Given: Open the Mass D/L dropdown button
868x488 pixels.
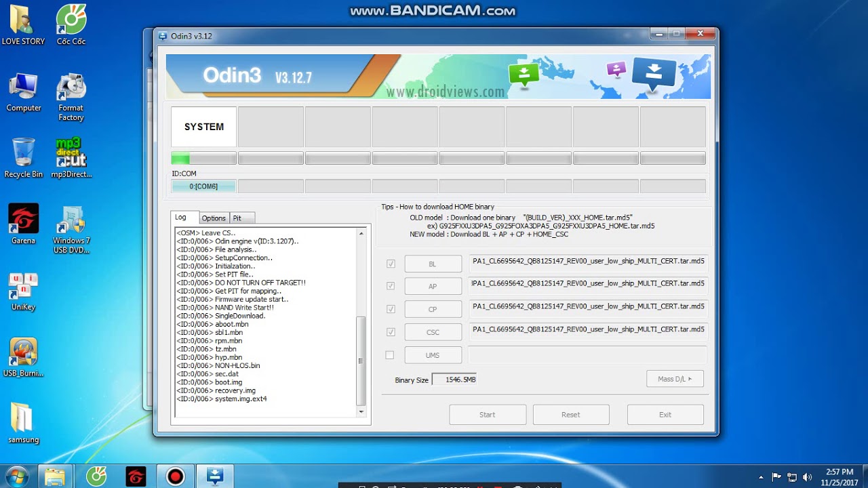Looking at the screenshot, I should click(675, 379).
